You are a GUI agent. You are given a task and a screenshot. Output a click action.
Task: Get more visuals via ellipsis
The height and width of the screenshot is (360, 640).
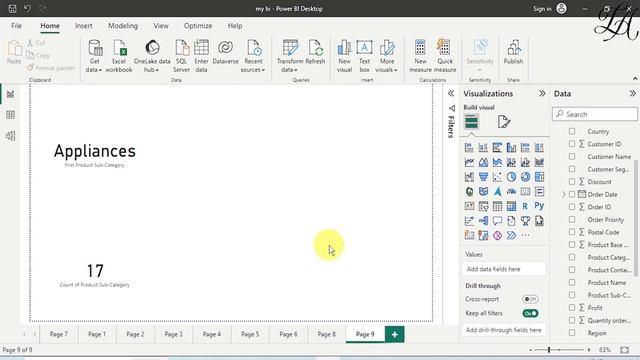tap(525, 236)
